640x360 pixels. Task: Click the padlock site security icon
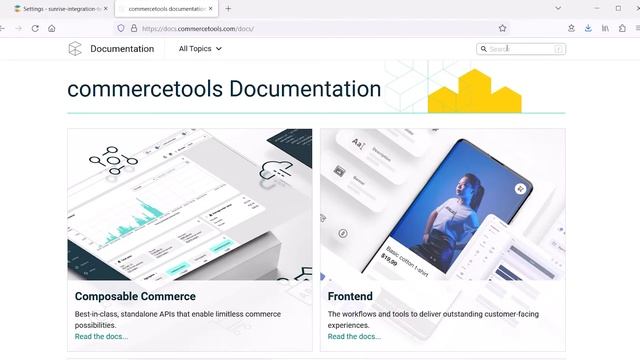134,28
